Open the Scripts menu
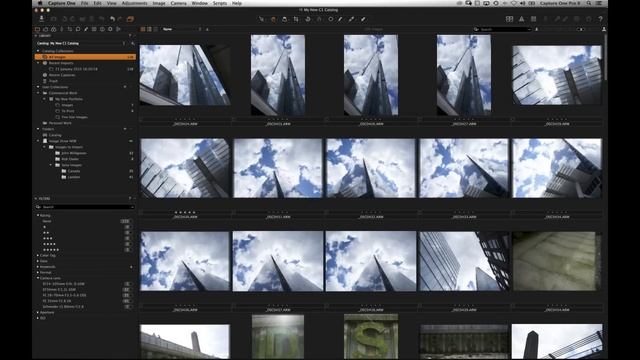The width and height of the screenshot is (640, 360). (220, 3)
